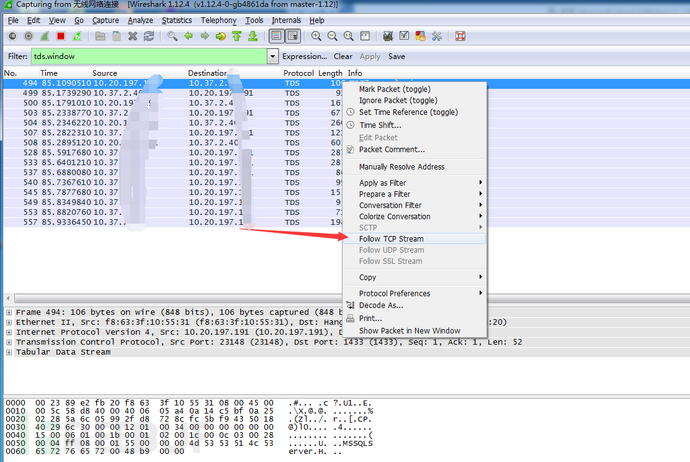Choose Manually Resolve Address
This screenshot has height=462, width=690.
415,167
